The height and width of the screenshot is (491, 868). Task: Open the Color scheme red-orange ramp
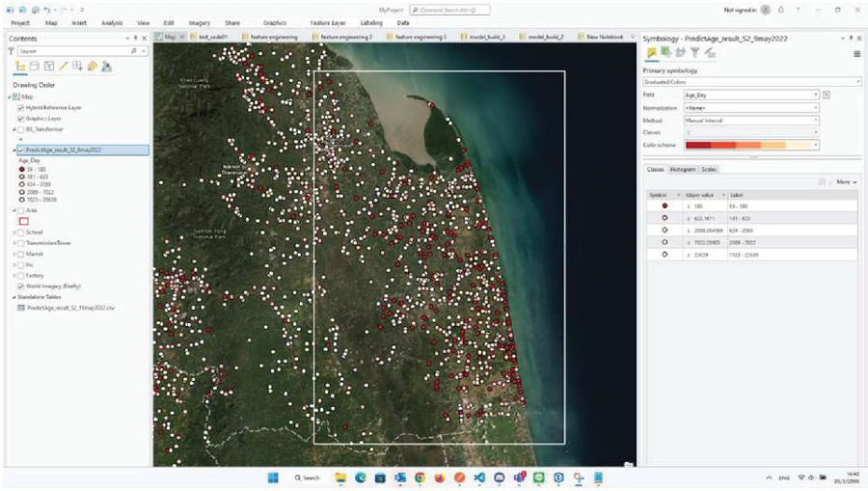[x=751, y=145]
